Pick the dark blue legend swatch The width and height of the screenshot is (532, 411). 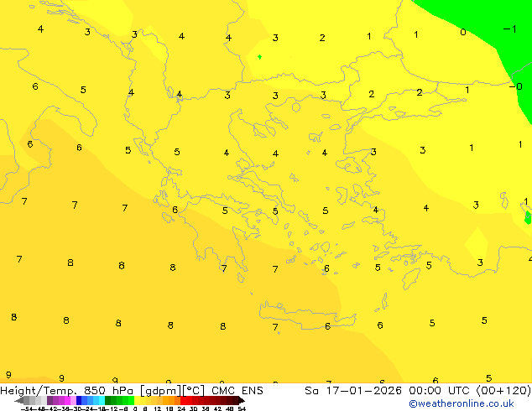[79, 400]
